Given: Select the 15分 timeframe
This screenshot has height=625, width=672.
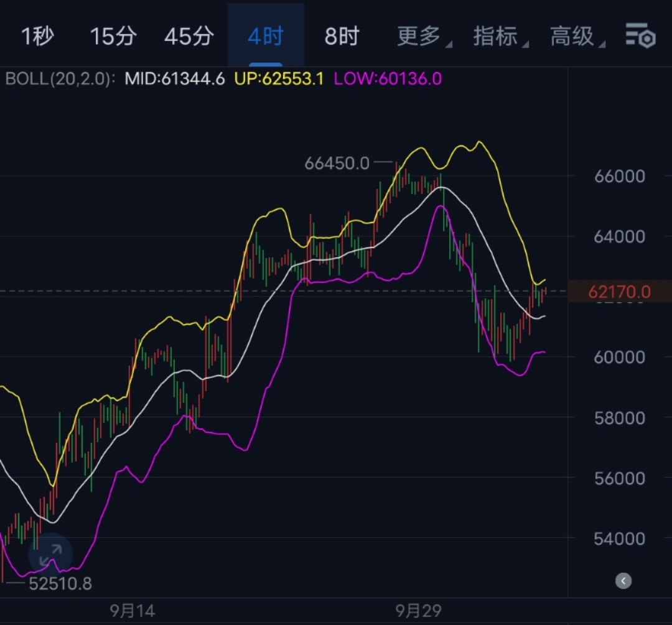Looking at the screenshot, I should coord(113,37).
